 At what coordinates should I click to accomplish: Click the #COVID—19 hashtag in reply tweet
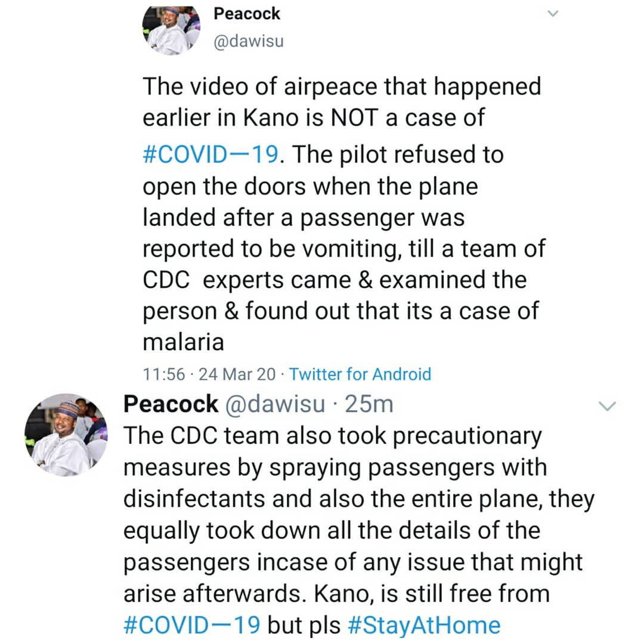coord(192,625)
